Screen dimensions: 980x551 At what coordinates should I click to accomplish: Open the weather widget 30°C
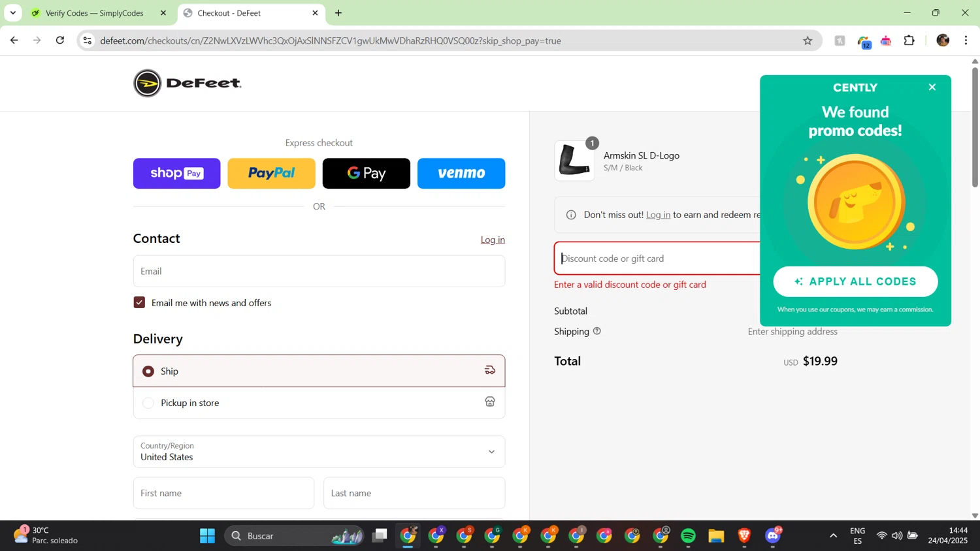tap(46, 535)
